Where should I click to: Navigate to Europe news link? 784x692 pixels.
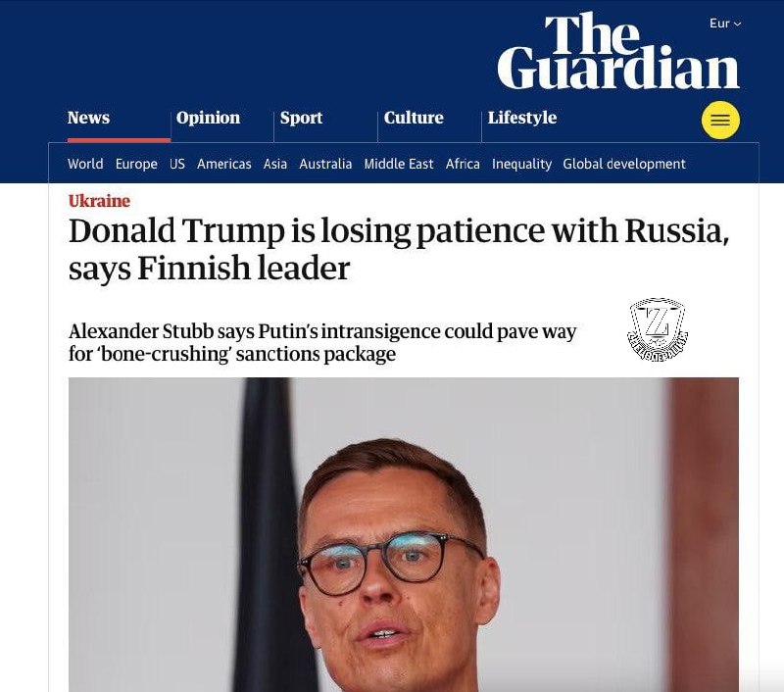pos(136,164)
